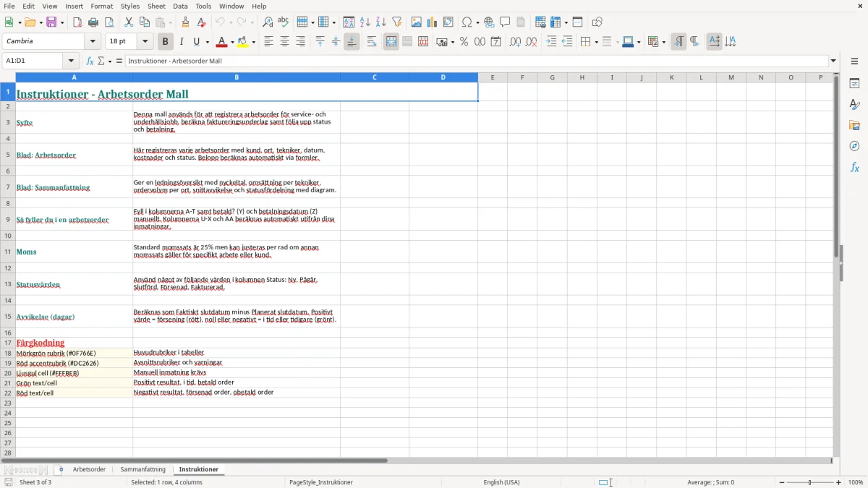Expand the formula bar

(833, 61)
